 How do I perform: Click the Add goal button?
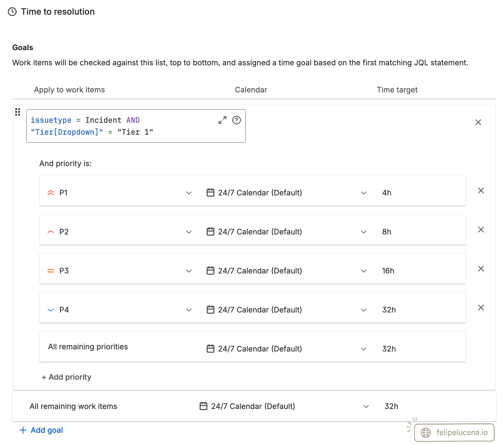click(x=41, y=430)
